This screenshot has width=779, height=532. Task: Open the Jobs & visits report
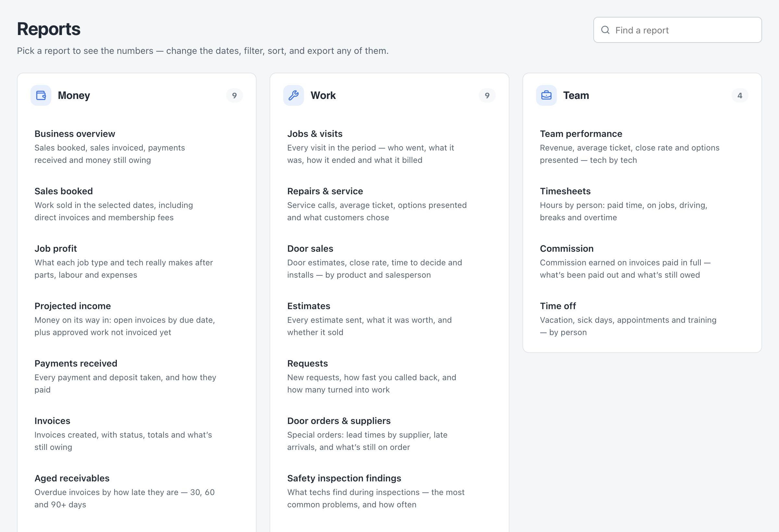point(389,147)
